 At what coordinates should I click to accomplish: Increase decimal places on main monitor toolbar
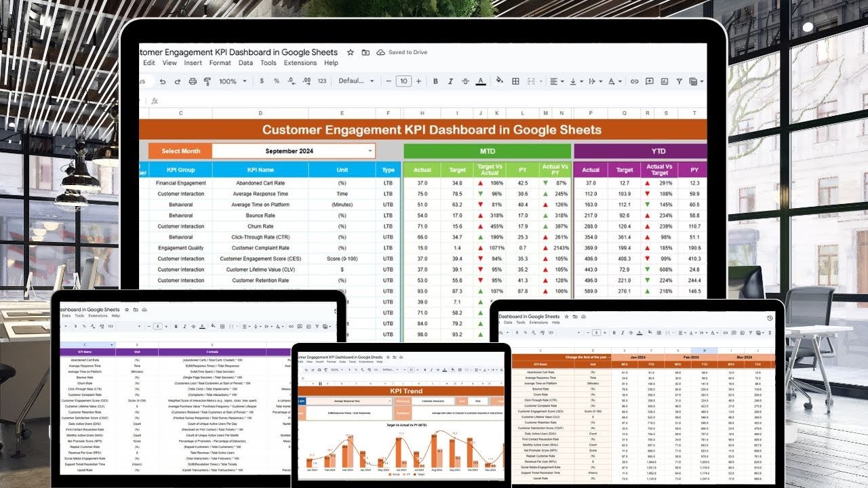click(x=306, y=81)
